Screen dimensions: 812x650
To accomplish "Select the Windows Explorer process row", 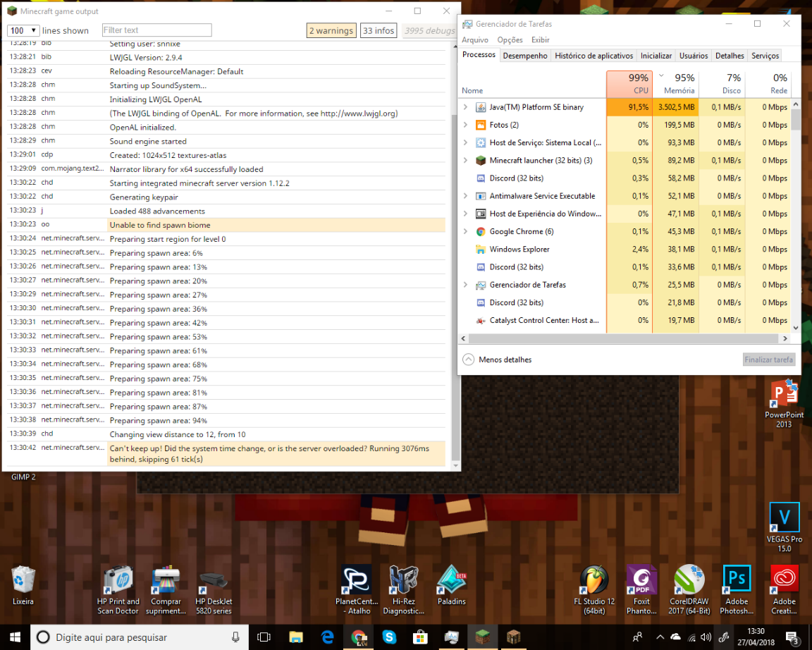I will [x=624, y=249].
